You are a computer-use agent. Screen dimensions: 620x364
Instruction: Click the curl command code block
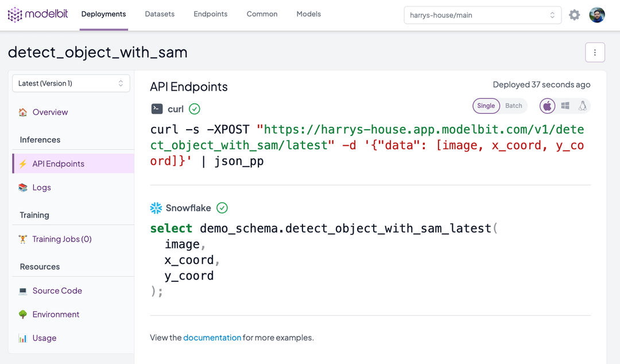point(367,145)
